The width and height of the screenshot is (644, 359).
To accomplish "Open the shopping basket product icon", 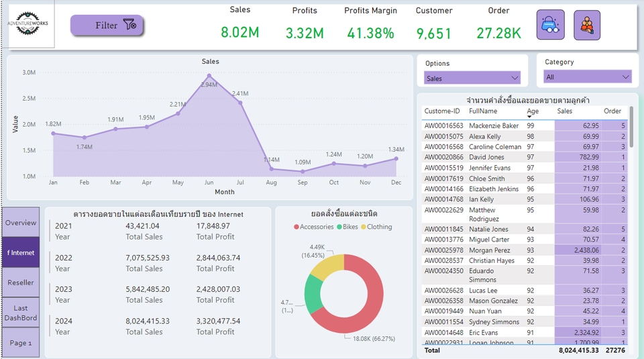I will [550, 25].
